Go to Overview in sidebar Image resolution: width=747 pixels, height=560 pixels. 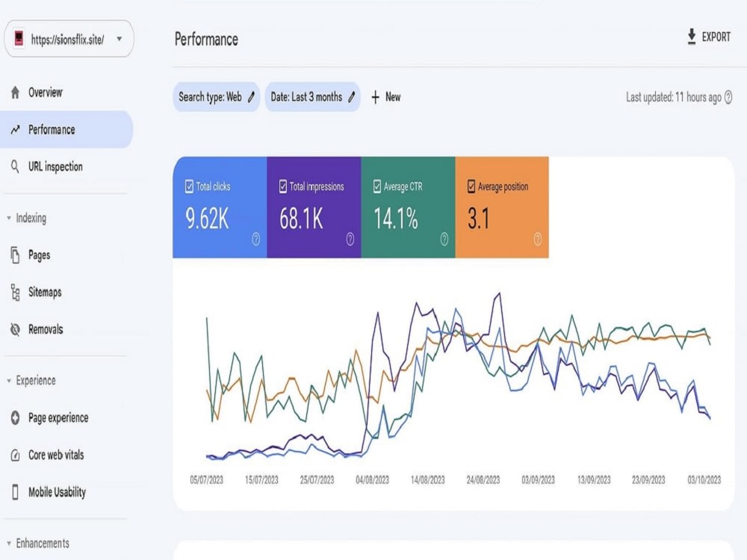click(x=46, y=93)
